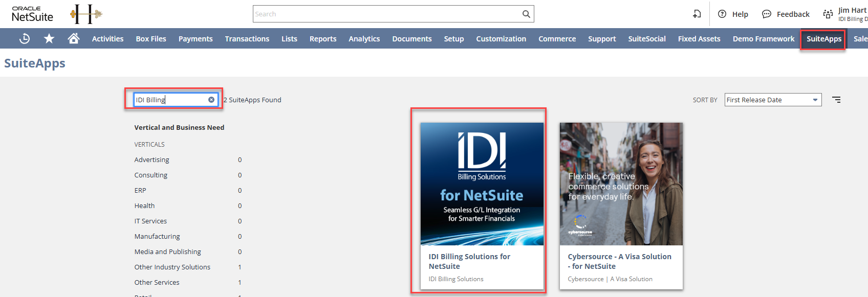Open the Reports menu
The width and height of the screenshot is (868, 297).
click(323, 39)
